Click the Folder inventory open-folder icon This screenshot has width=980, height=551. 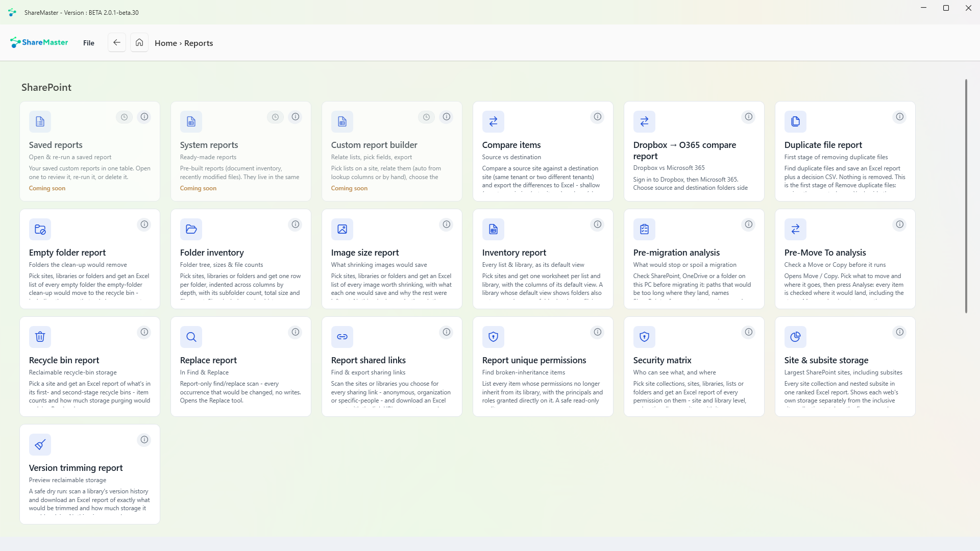[191, 229]
